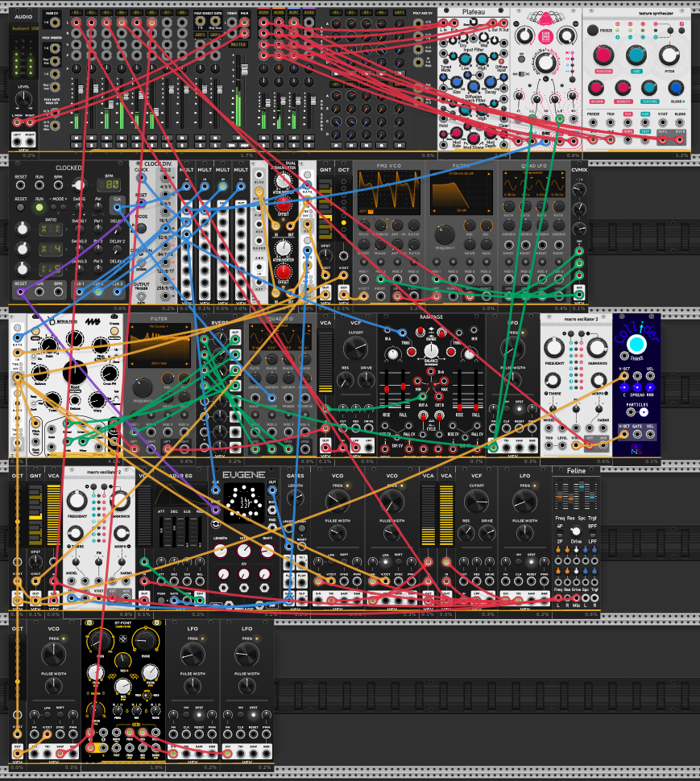Click the top knob on CVMIX module
The height and width of the screenshot is (781, 700).
pos(579,189)
